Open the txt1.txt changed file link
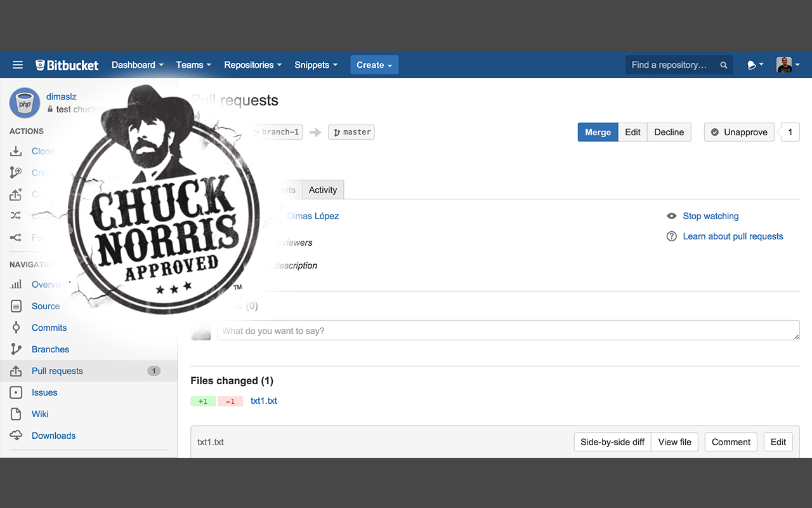 click(x=264, y=401)
